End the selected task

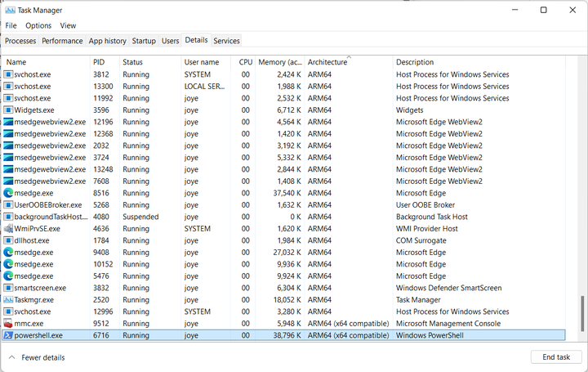coord(556,357)
